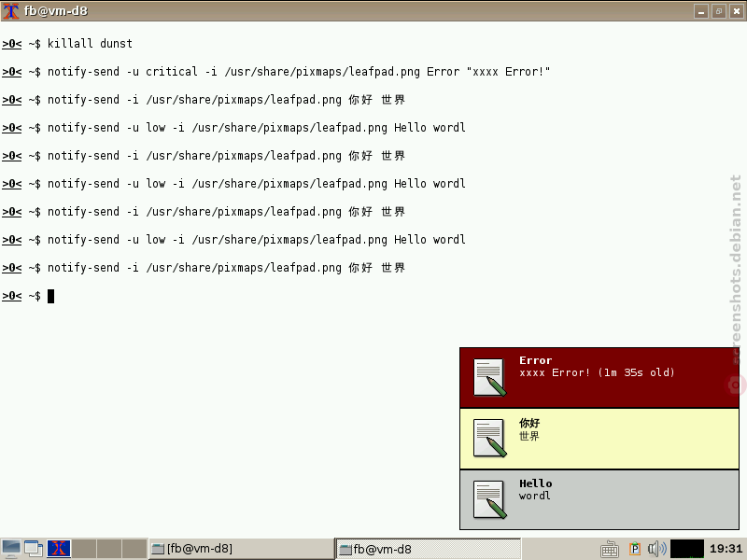747x560 pixels.
Task: Maximize the fb@vm-d8 terminal window
Action: (x=719, y=11)
